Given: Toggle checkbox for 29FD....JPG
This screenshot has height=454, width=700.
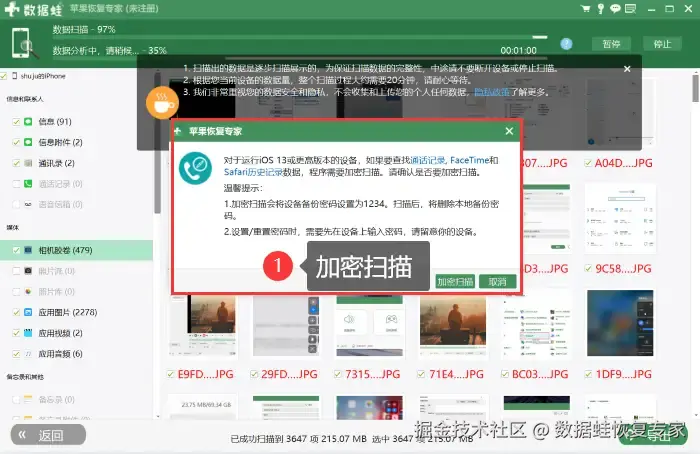Looking at the screenshot, I should [254, 374].
